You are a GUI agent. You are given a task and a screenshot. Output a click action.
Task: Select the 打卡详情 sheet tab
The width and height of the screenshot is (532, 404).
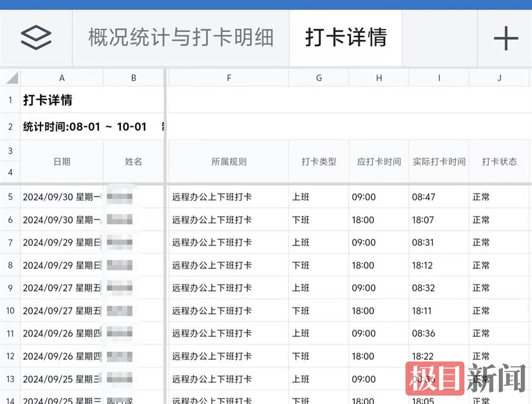pyautogui.click(x=345, y=38)
